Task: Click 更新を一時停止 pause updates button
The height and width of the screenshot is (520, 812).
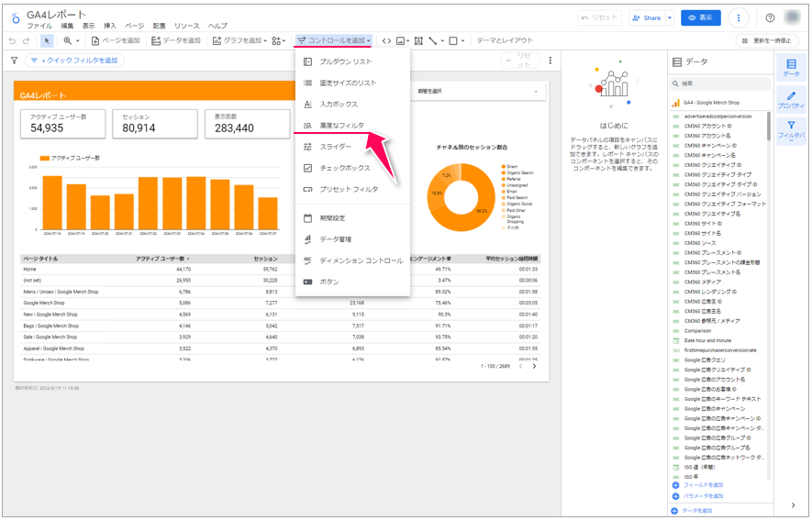Action: tap(767, 40)
